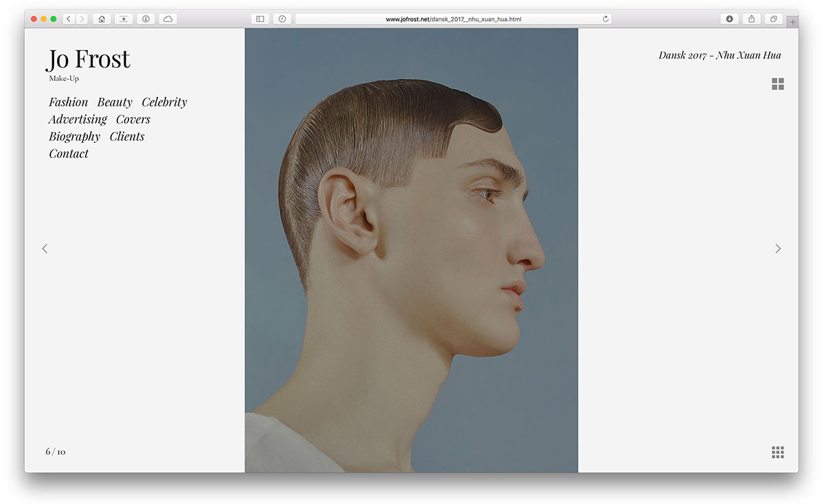Open the Celebrity menu link
Viewport: 824px width, 504px height.
point(164,102)
